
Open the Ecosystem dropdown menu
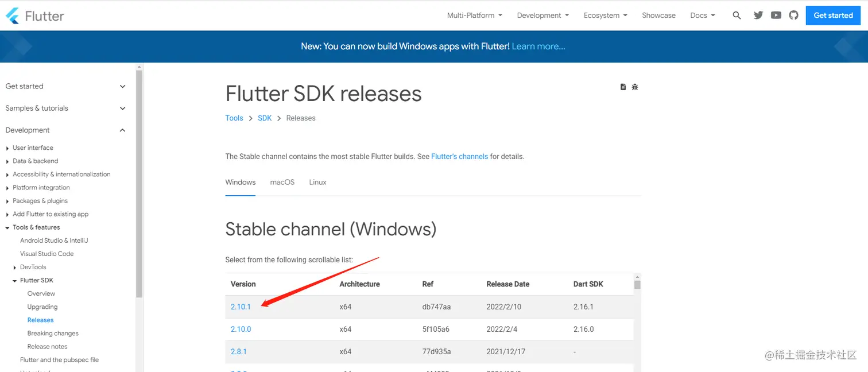[x=606, y=15]
